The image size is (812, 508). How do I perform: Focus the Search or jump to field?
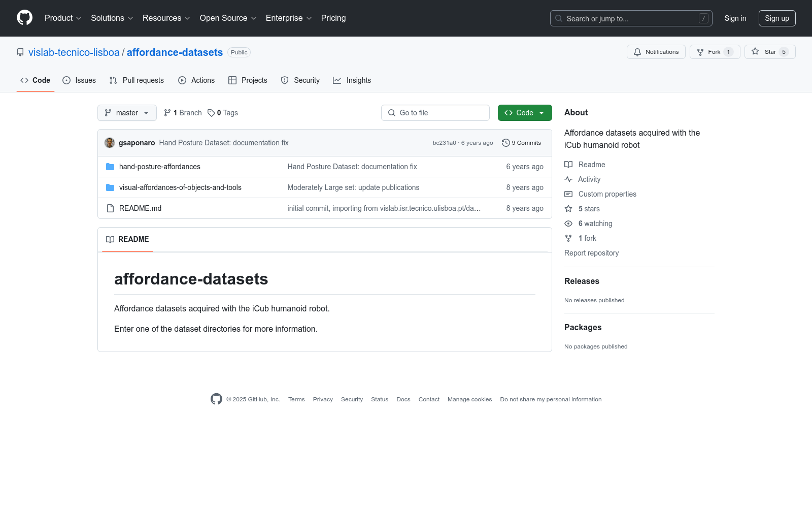click(x=631, y=18)
